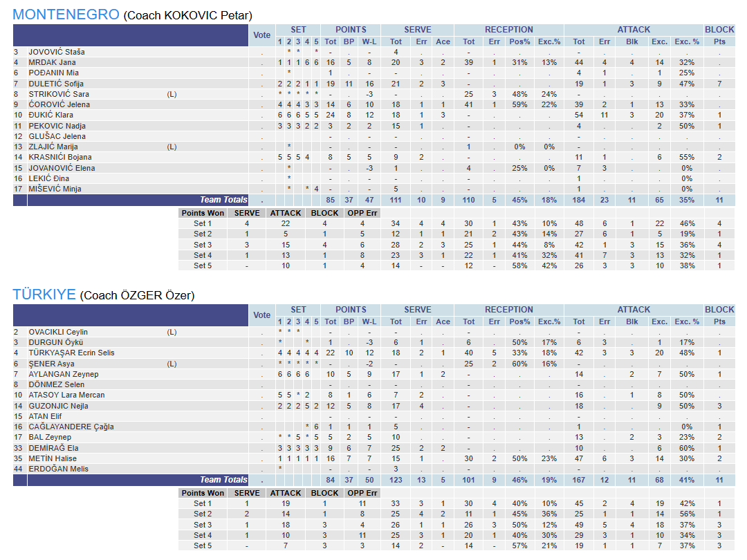The image size is (747, 560).
Task: Click RECEPTION header in Montenegro table
Action: click(508, 30)
